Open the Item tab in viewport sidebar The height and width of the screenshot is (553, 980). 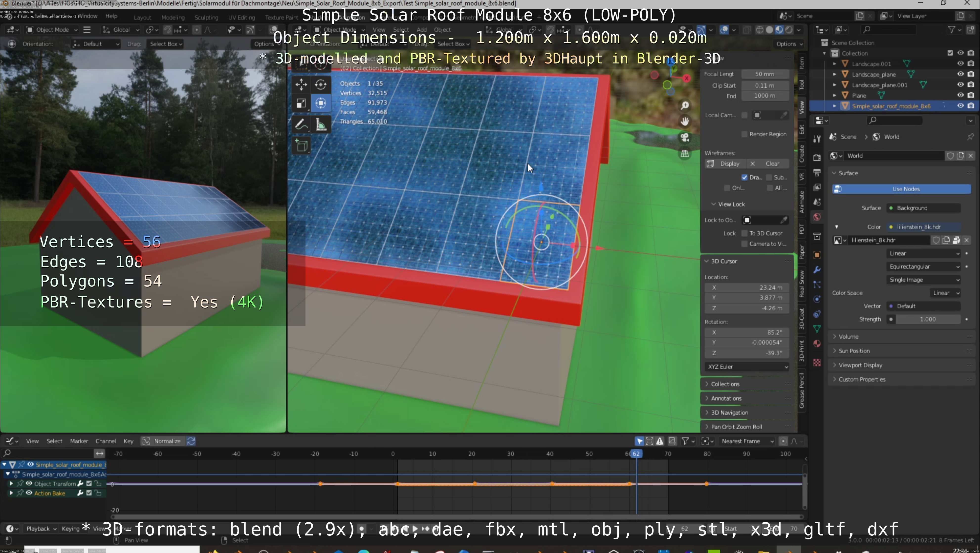[x=802, y=63]
